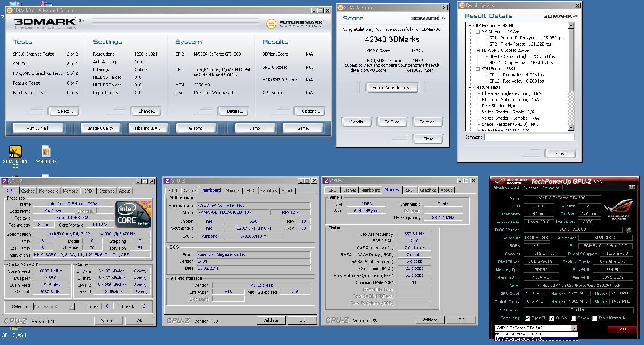Switch to the Validation tab in GPU-Z

(551, 188)
